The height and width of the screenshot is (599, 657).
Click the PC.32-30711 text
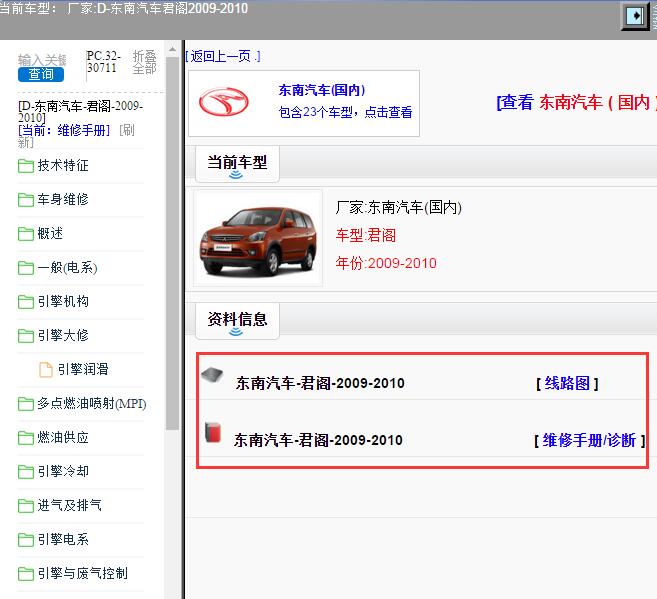103,62
